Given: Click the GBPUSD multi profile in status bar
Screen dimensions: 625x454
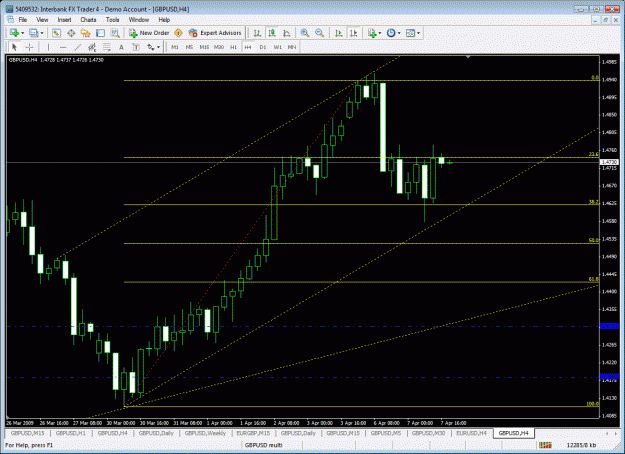Looking at the screenshot, I should pos(263,445).
